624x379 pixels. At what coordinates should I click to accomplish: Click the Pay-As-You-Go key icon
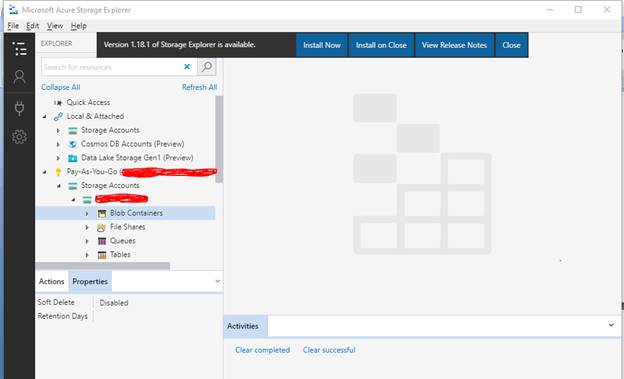[58, 172]
